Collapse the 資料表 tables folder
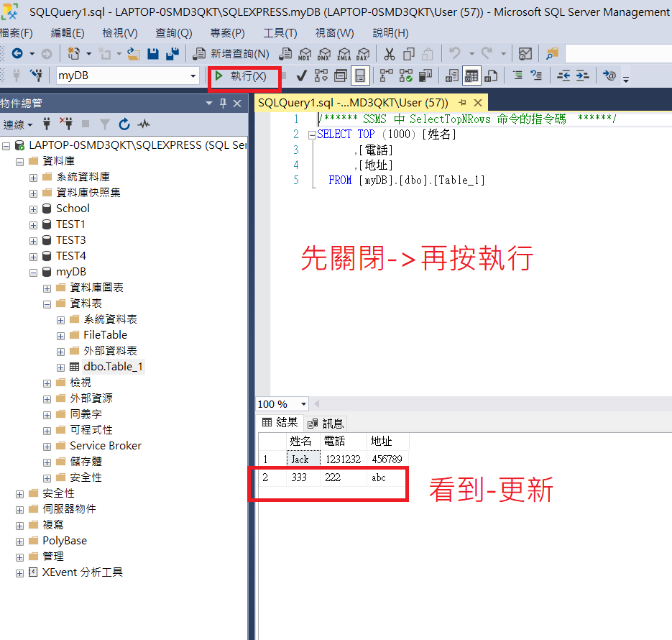The height and width of the screenshot is (640, 672). 47,304
